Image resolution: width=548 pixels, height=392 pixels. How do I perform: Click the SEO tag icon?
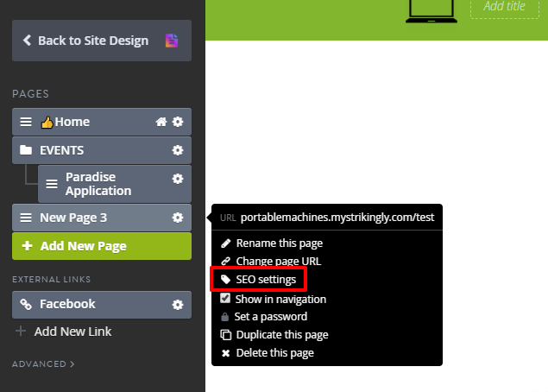point(226,279)
